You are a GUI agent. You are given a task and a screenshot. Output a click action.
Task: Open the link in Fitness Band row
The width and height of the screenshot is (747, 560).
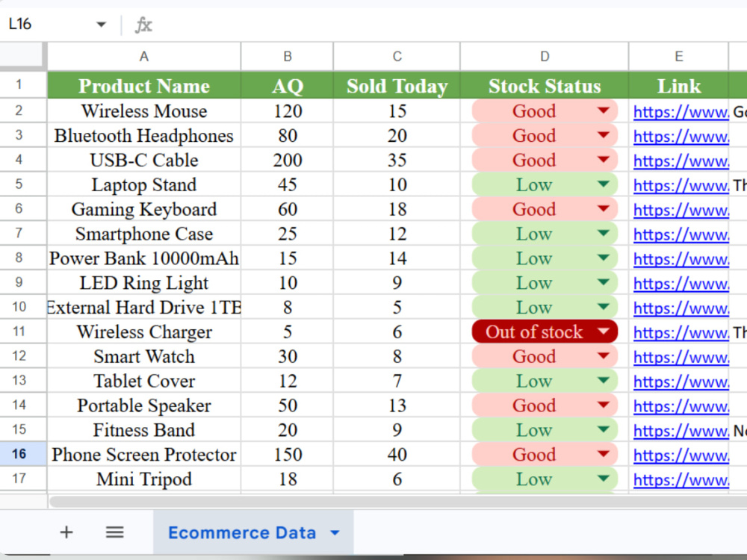pyautogui.click(x=681, y=431)
